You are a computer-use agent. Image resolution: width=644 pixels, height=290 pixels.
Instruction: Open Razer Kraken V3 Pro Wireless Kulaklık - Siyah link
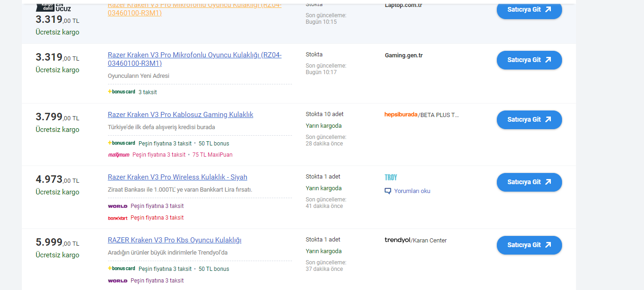click(177, 177)
